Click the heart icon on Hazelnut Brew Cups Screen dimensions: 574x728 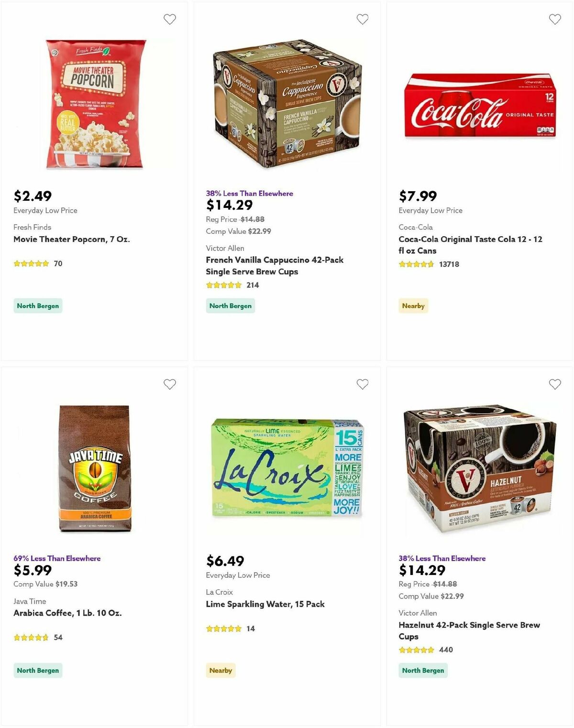click(x=555, y=384)
